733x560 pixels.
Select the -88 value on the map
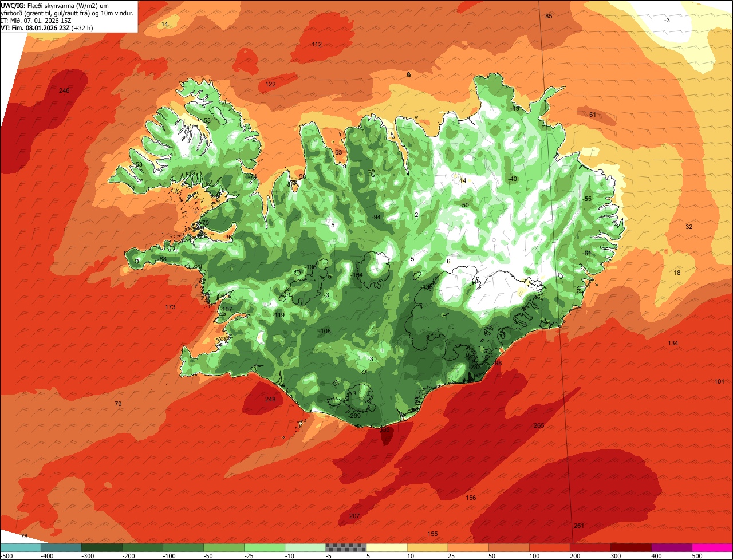pos(162,259)
